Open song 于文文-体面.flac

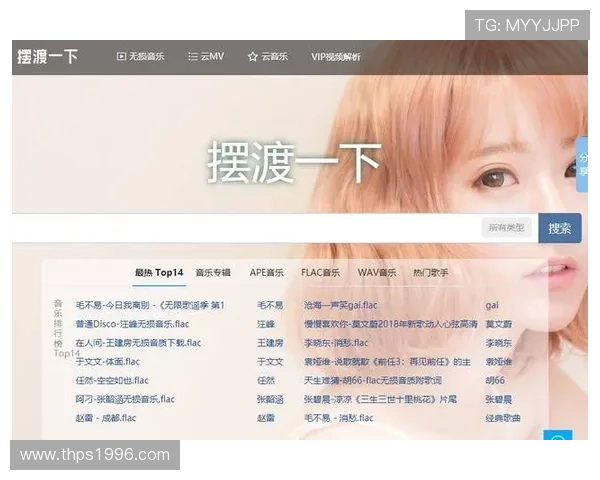[x=107, y=361]
